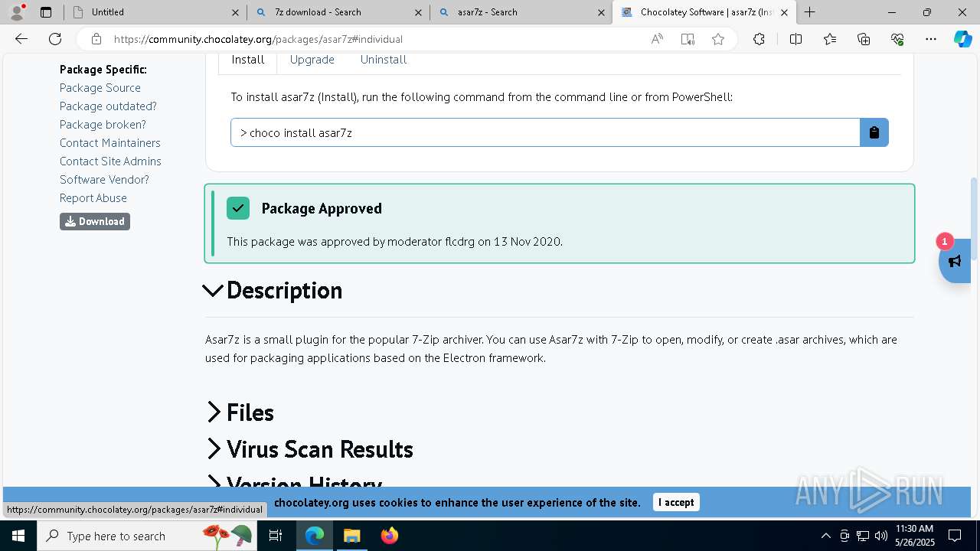
Task: Launch Firefox from taskbar
Action: point(389,536)
